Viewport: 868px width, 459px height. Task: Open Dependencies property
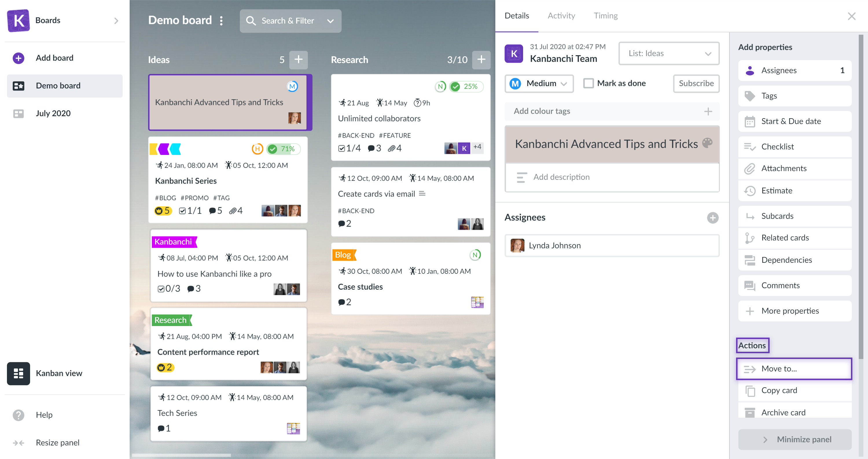point(795,260)
